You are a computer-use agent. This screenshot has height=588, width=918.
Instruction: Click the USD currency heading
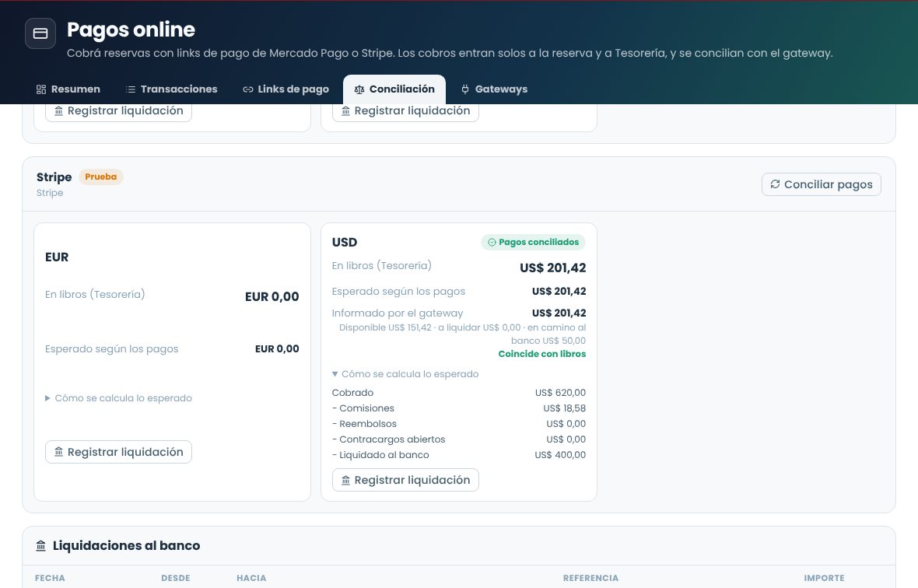click(344, 242)
